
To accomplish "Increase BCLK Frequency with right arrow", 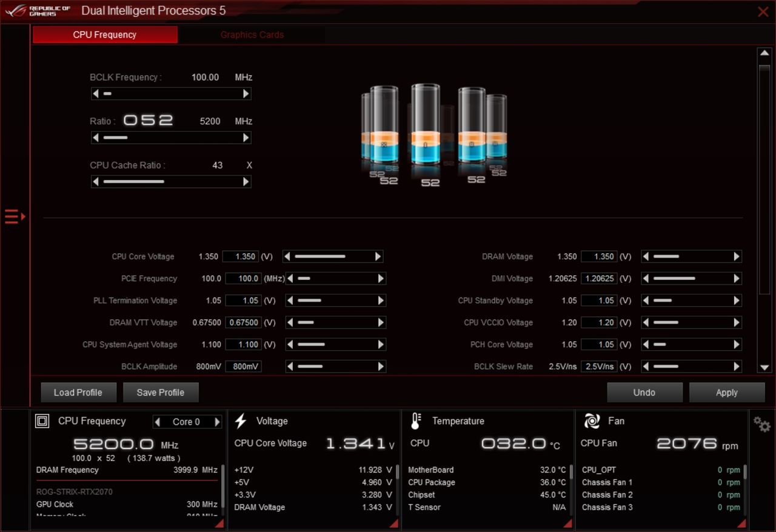I will [x=246, y=94].
